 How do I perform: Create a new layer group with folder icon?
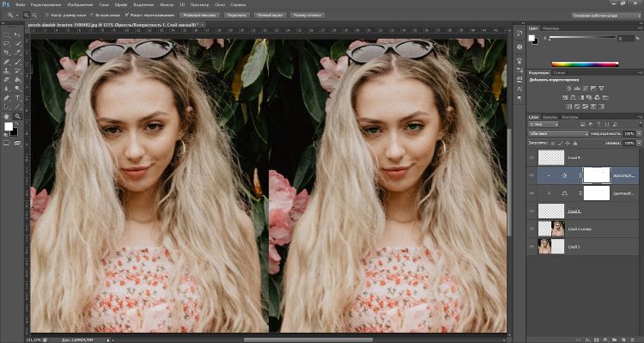[615, 340]
